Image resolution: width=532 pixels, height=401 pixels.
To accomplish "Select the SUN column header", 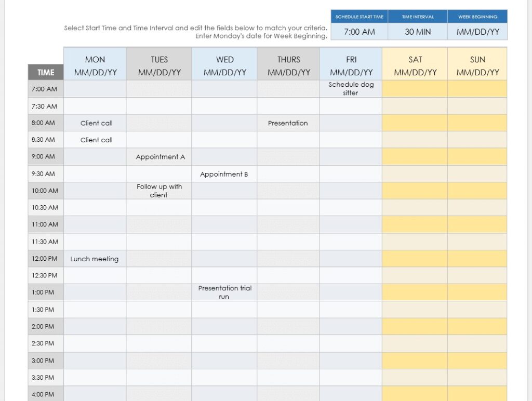I will click(x=477, y=64).
